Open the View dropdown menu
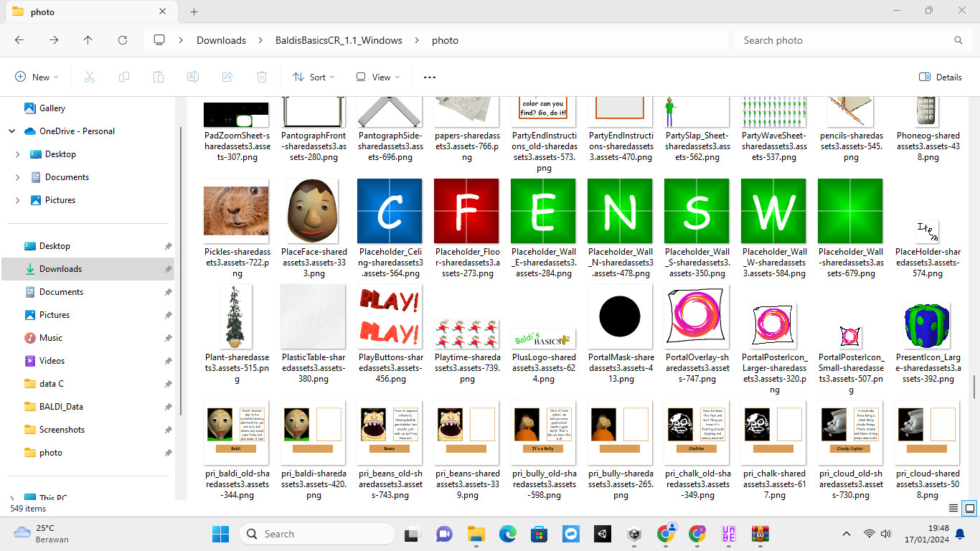Screen dimensions: 980x551 (x=378, y=77)
